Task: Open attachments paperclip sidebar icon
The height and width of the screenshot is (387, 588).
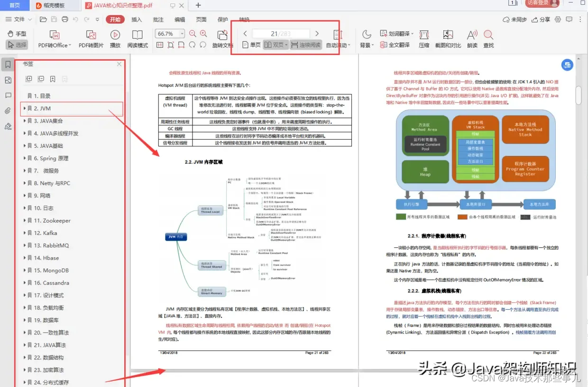Action: tap(8, 111)
